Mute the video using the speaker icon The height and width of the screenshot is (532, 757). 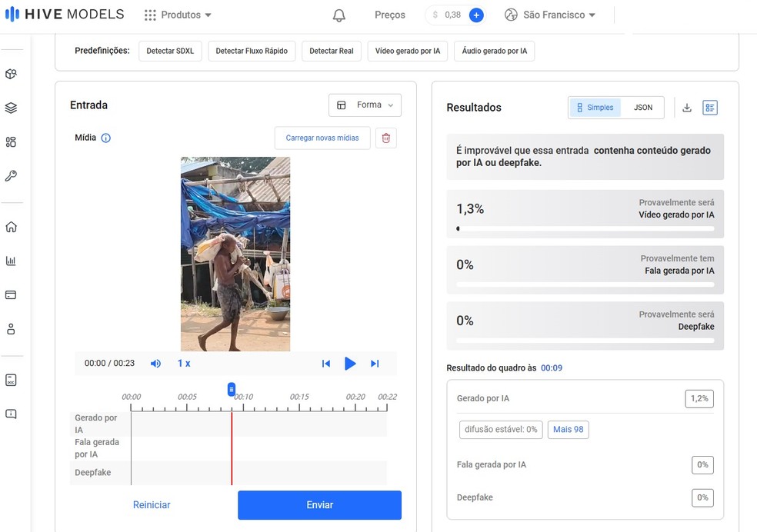[155, 364]
